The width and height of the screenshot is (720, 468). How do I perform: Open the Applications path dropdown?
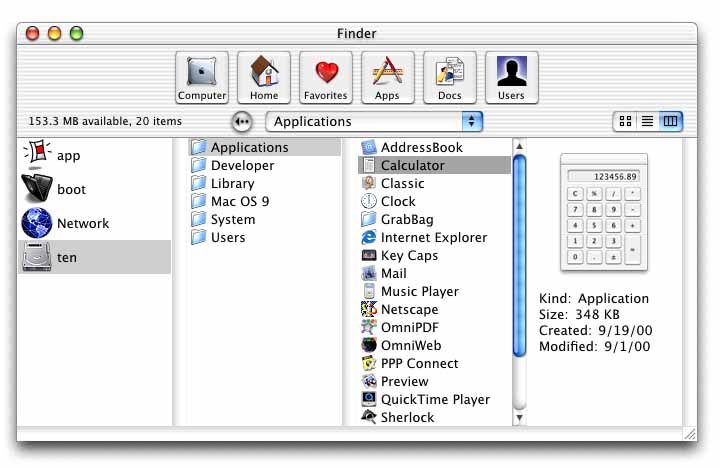(x=374, y=122)
